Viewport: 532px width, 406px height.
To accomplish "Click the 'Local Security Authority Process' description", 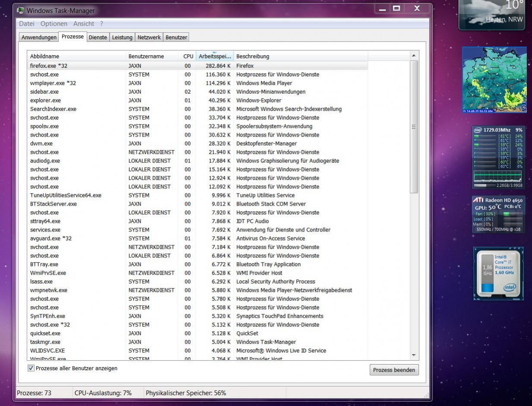I will coord(275,282).
